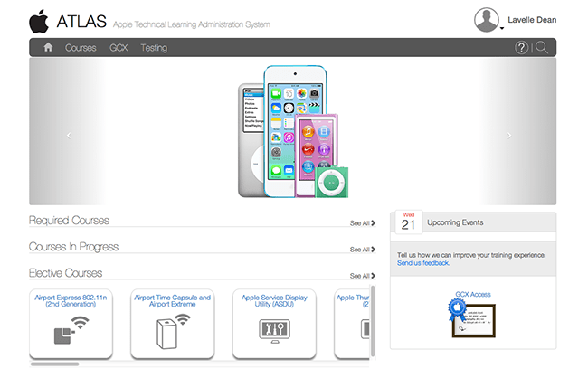
Task: Click the Apple logo in the header
Action: coord(39,22)
